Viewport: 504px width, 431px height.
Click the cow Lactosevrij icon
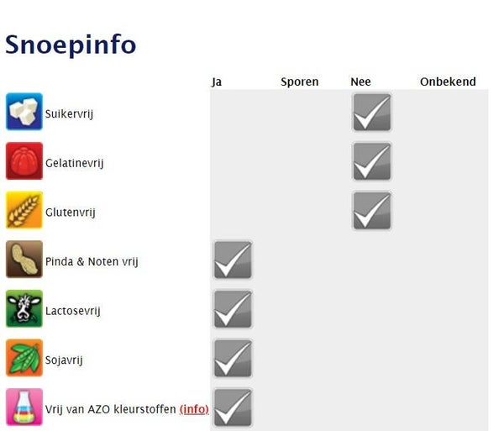click(24, 309)
